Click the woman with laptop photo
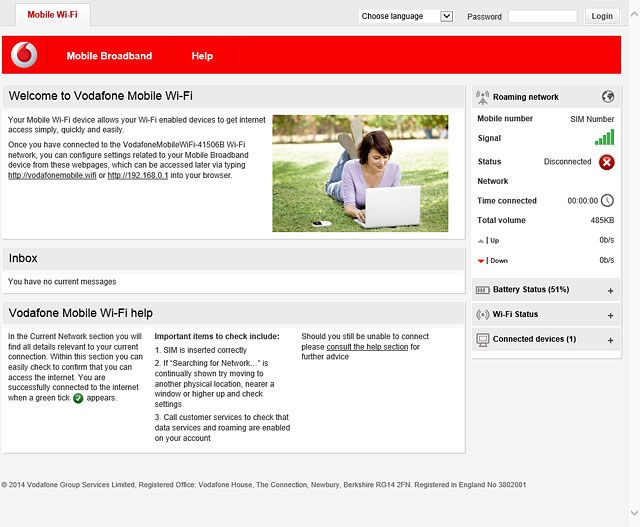Screen dimensions: 640x527 coord(360,173)
